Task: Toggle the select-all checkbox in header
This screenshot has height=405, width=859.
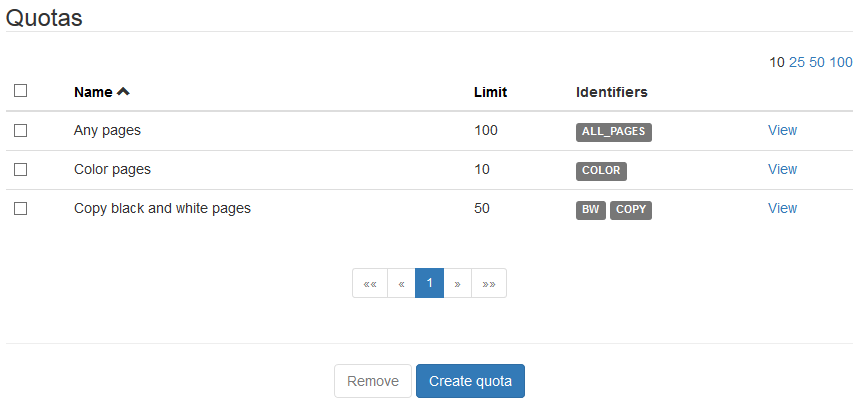Action: click(20, 91)
